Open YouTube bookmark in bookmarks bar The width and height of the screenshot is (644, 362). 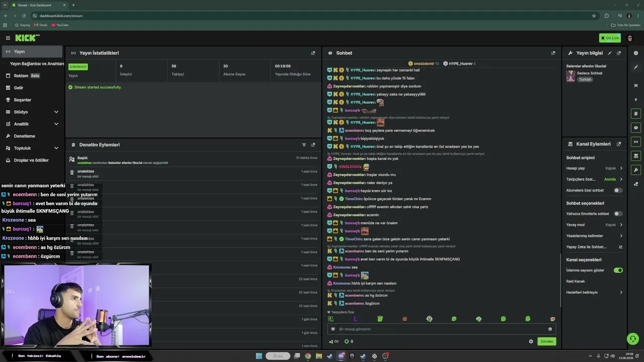(x=60, y=25)
